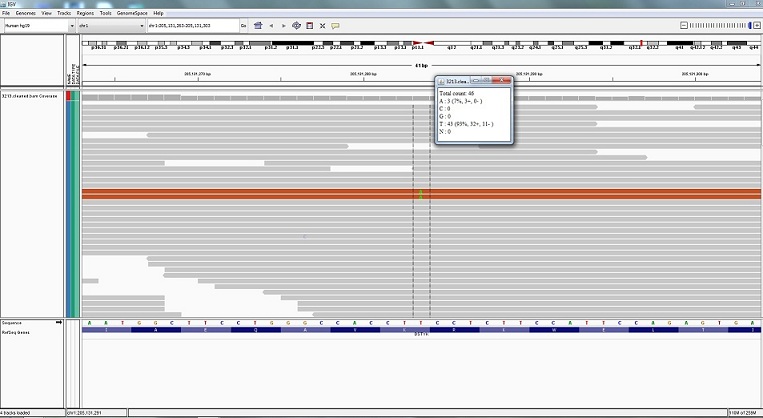The image size is (763, 418).
Task: Click the sequence strand direction arrow
Action: tap(59, 322)
